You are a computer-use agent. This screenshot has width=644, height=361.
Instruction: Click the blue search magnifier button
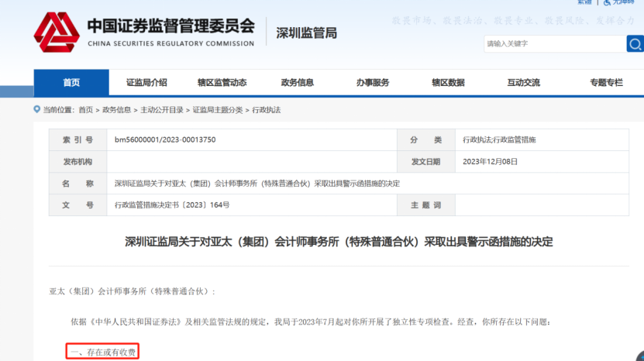coord(634,43)
